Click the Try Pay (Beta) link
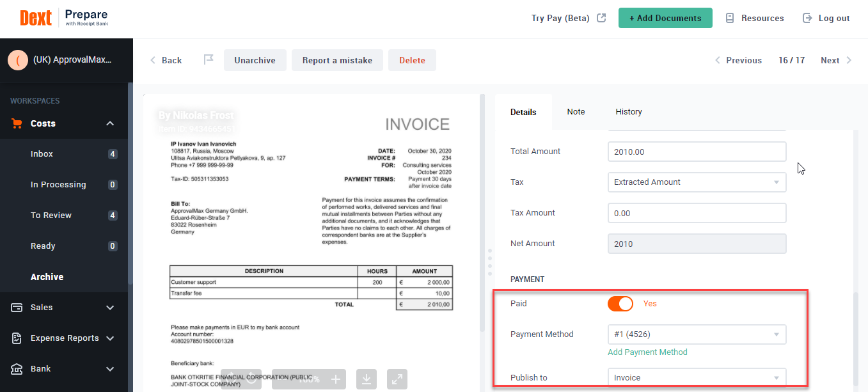The width and height of the screenshot is (868, 392). (560, 18)
